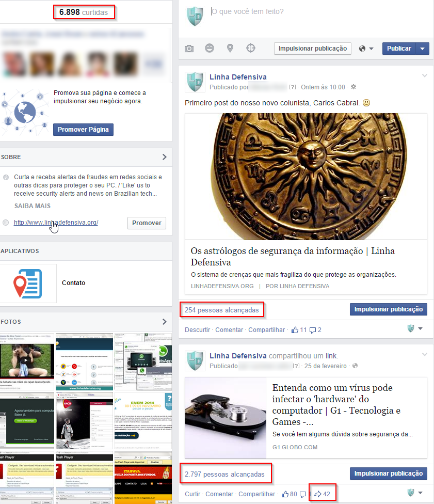
Task: Click the share arrow icon showing 42
Action: 317,494
